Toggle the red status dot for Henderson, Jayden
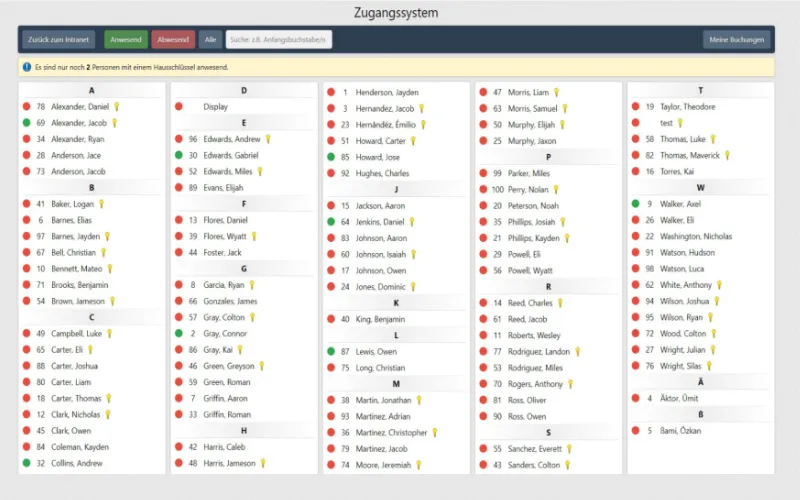The width and height of the screenshot is (800, 500). click(x=330, y=92)
